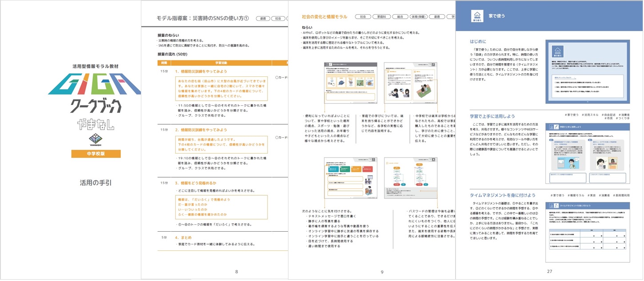Click the ねらい heading on page 9

pos(307,28)
